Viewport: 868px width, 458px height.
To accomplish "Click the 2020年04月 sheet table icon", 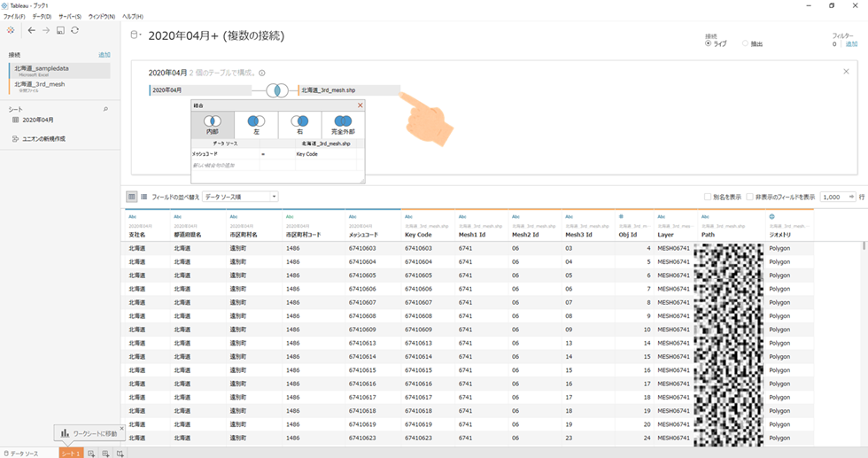I will pyautogui.click(x=16, y=120).
